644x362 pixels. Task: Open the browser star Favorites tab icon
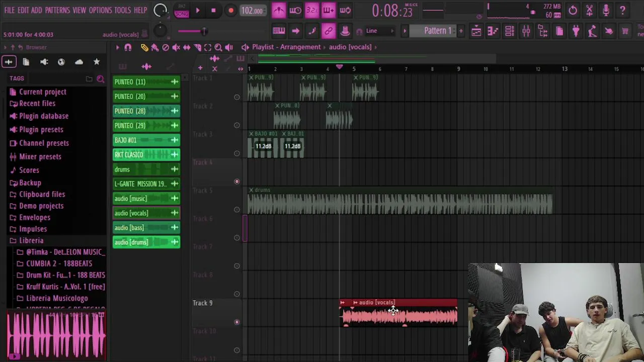tap(97, 62)
